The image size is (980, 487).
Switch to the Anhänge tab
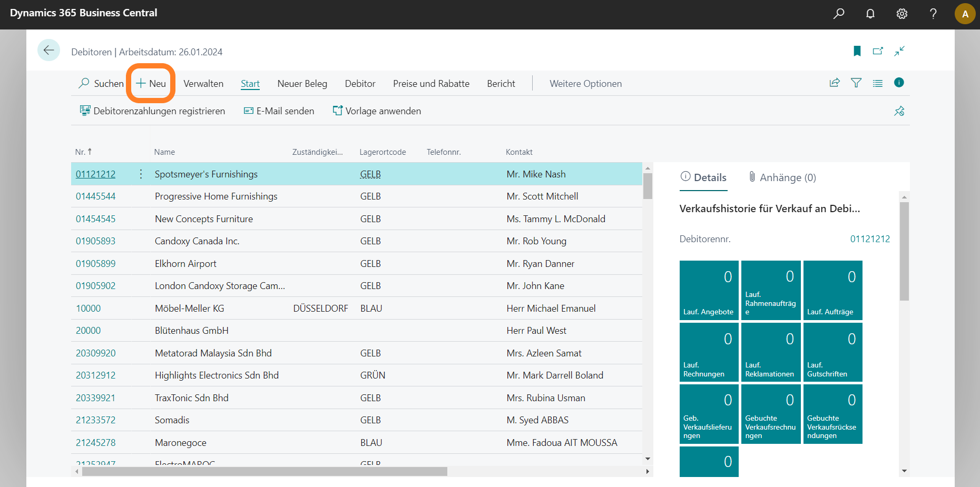782,177
